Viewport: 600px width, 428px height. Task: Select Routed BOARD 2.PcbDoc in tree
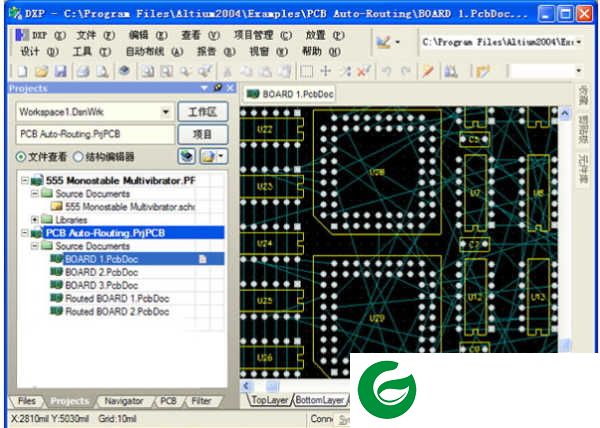[x=117, y=311]
